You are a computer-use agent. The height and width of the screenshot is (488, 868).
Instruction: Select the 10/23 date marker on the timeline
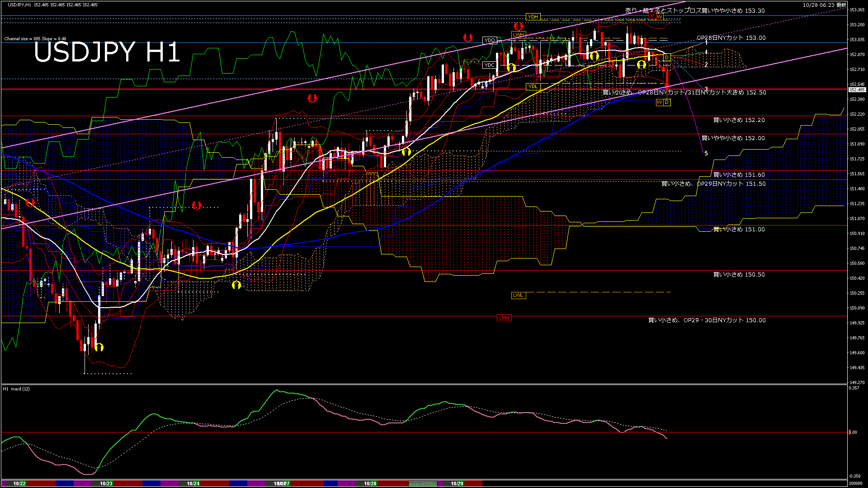pyautogui.click(x=106, y=483)
